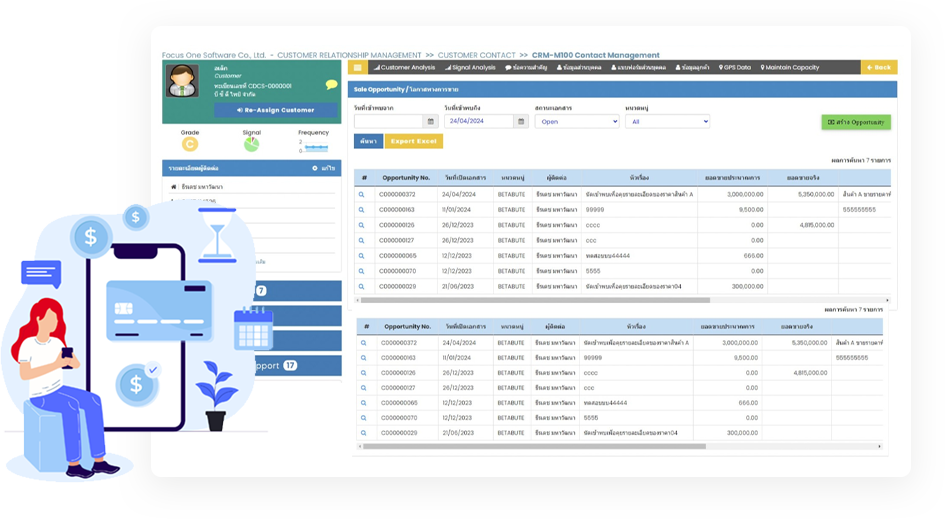The image size is (945, 519).
Task: View details of C000000127 in upper table
Action: coord(362,241)
